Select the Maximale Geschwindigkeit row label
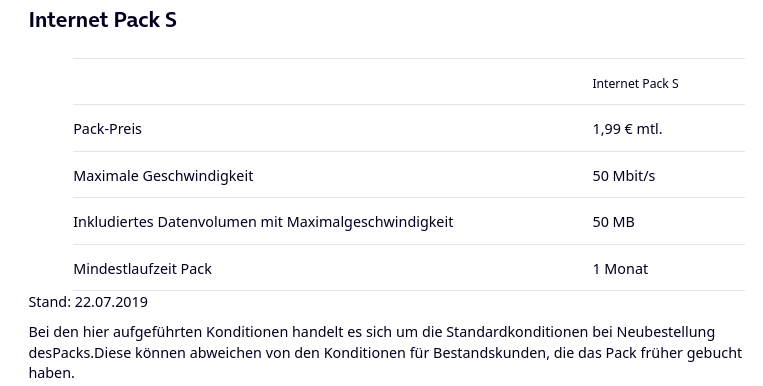The height and width of the screenshot is (386, 763). tap(163, 176)
